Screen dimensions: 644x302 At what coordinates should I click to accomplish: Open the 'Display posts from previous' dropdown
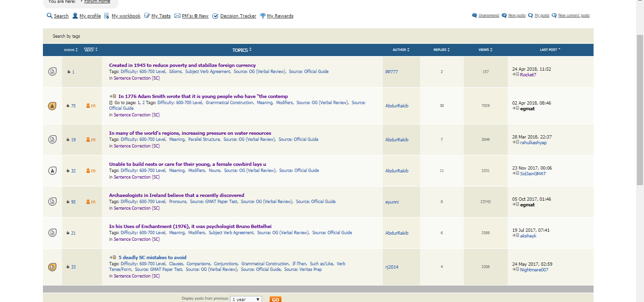pyautogui.click(x=246, y=299)
